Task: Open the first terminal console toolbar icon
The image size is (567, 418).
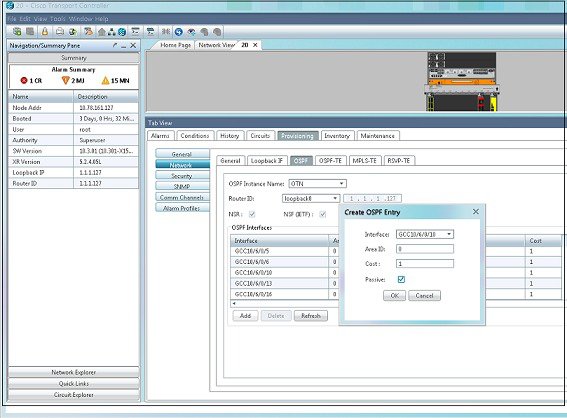Action: 135,32
